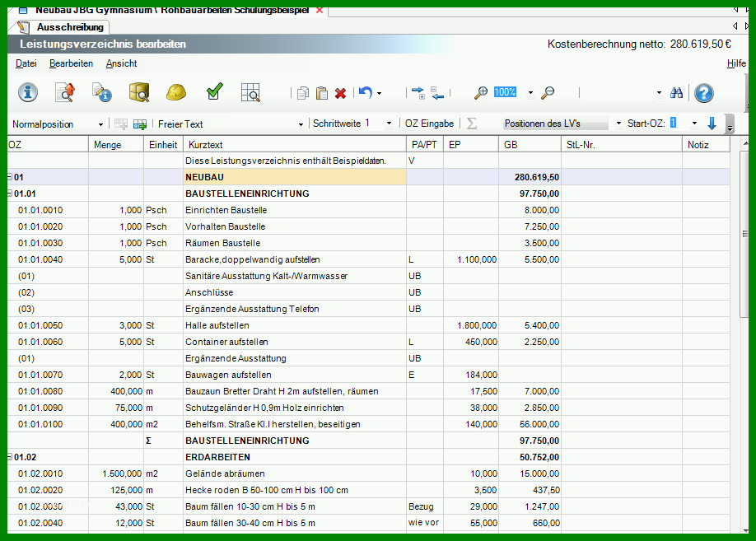Screen dimensions: 756x541
Task: Click the grayed insert table icon
Action: click(120, 124)
